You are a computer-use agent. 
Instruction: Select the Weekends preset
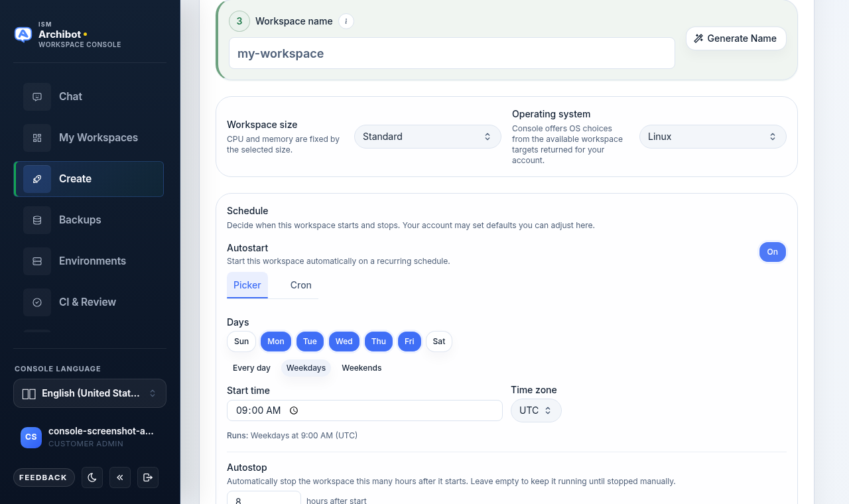(x=361, y=368)
